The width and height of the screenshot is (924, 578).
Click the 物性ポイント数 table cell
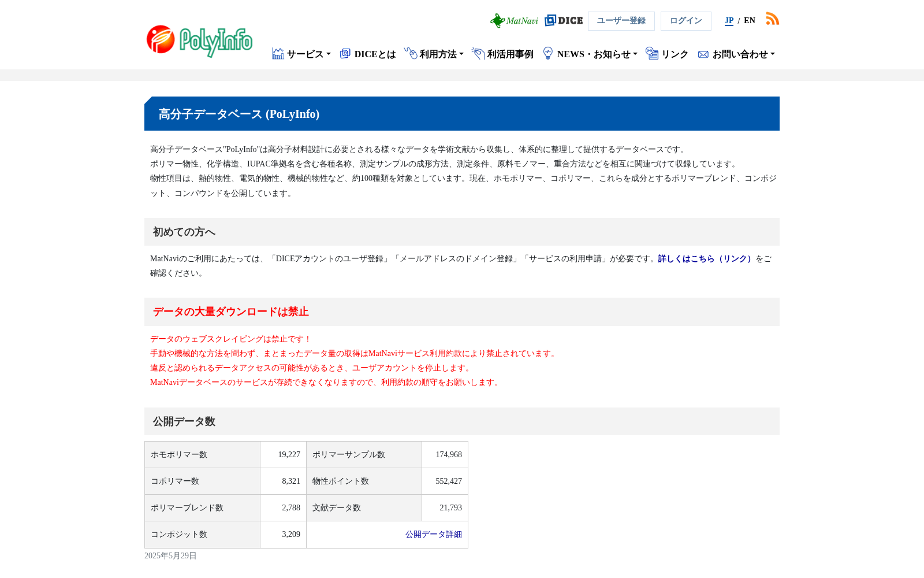point(364,481)
